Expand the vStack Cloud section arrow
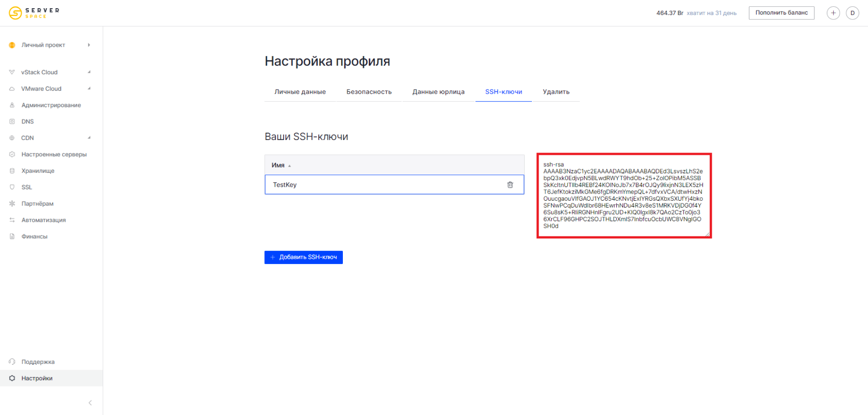Screen dimensions: 868x415 click(89, 72)
